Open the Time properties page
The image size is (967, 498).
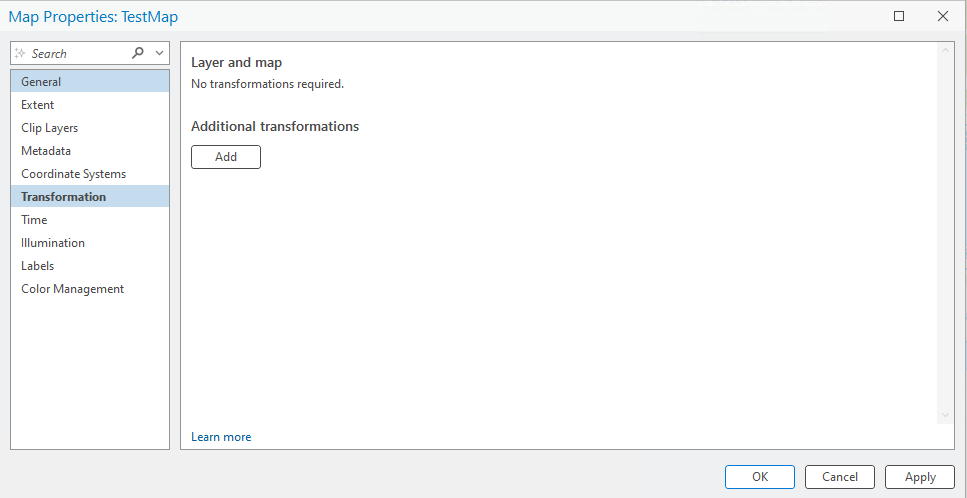(90, 219)
